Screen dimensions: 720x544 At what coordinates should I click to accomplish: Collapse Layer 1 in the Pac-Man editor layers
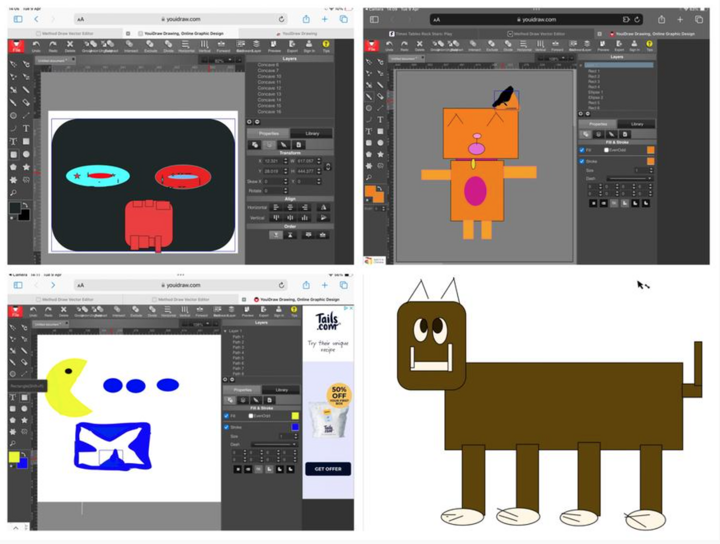(225, 331)
